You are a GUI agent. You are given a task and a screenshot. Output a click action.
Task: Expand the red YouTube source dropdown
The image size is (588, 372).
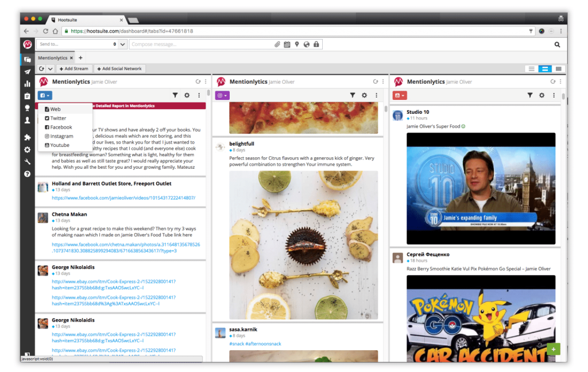pyautogui.click(x=400, y=95)
